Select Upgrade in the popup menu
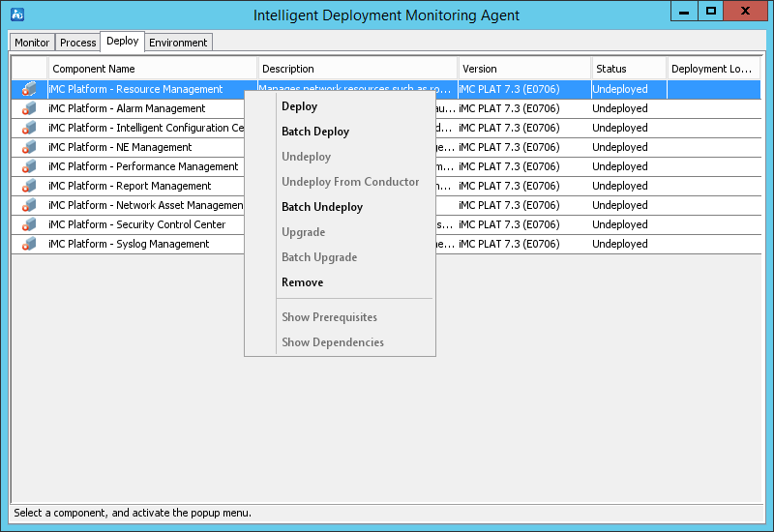 coord(303,232)
